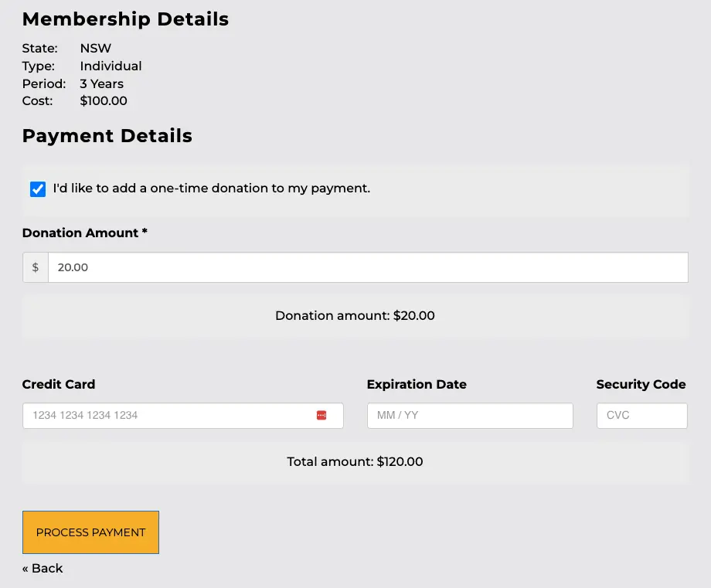Click the red autofill icon in card field
Viewport: 711px width, 588px height.
(x=321, y=416)
